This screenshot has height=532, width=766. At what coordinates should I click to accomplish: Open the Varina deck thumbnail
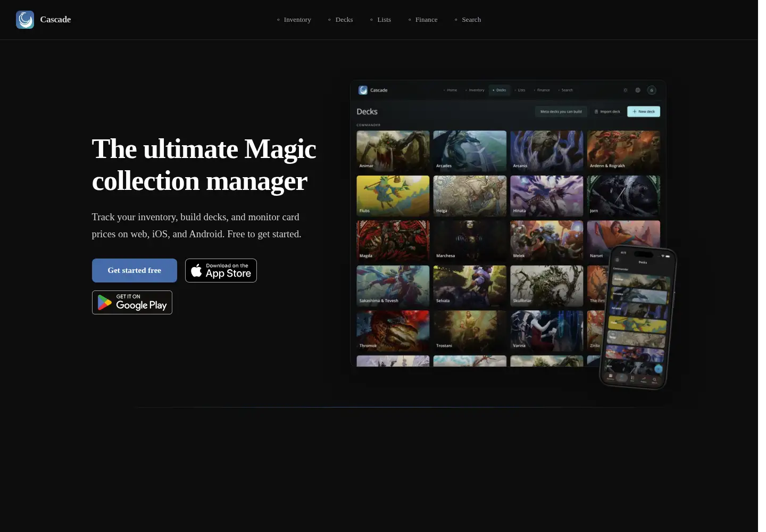coord(547,331)
